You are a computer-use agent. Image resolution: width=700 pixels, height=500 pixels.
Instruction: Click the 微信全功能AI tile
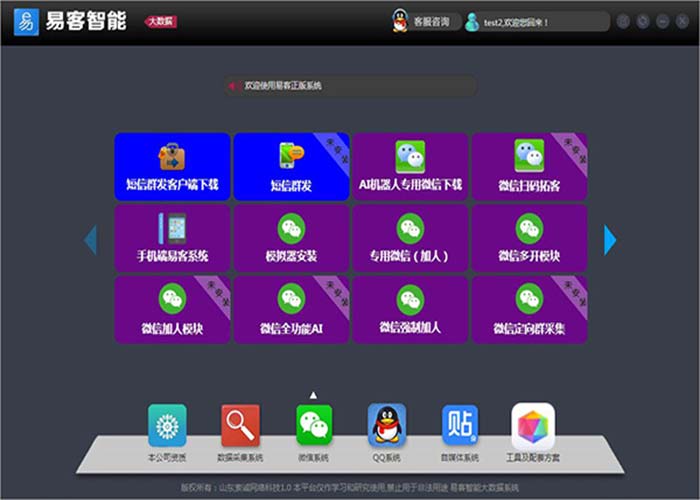pos(291,309)
